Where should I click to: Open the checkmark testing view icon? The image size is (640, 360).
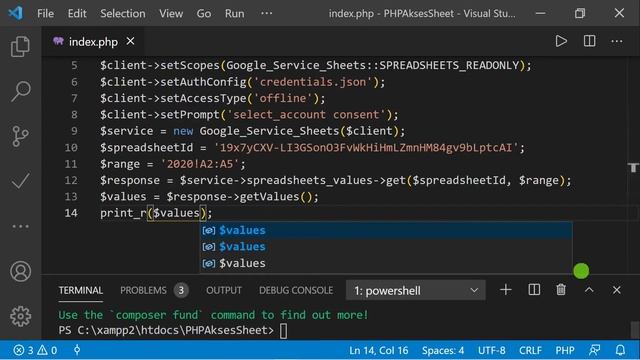(x=20, y=181)
